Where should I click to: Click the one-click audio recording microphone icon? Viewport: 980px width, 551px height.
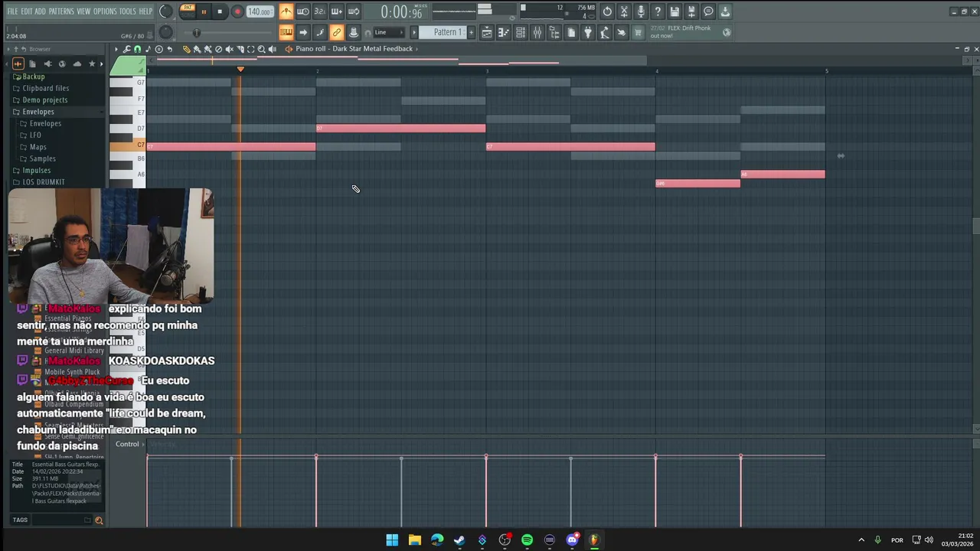pyautogui.click(x=641, y=11)
